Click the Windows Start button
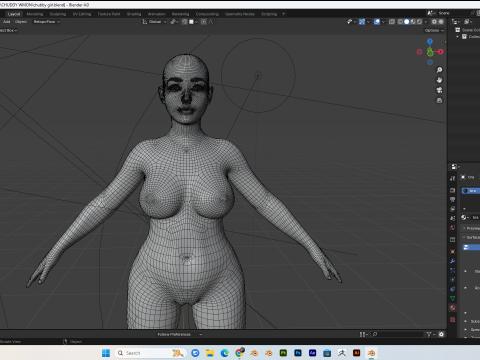Screen dimensions: 480x360 click(x=106, y=353)
